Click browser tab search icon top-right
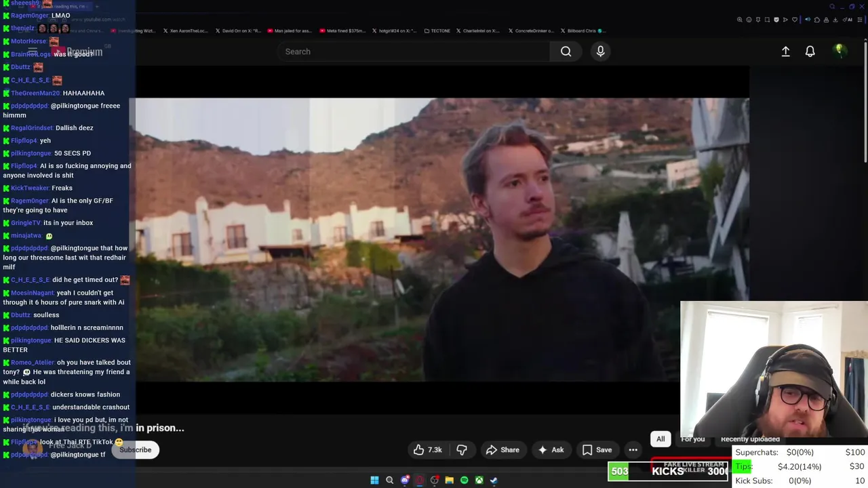868x488 pixels. click(832, 7)
